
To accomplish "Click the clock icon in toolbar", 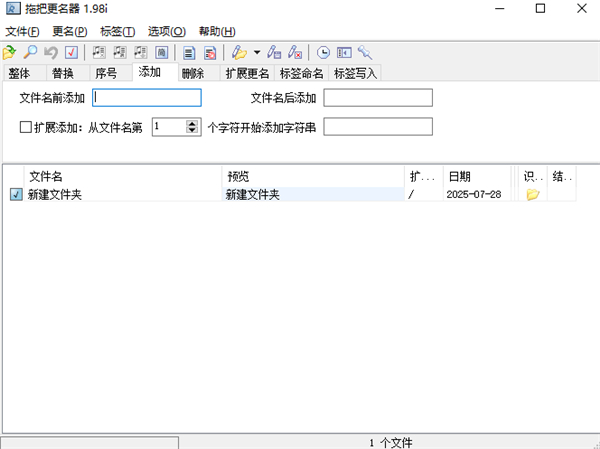I will tap(323, 52).
